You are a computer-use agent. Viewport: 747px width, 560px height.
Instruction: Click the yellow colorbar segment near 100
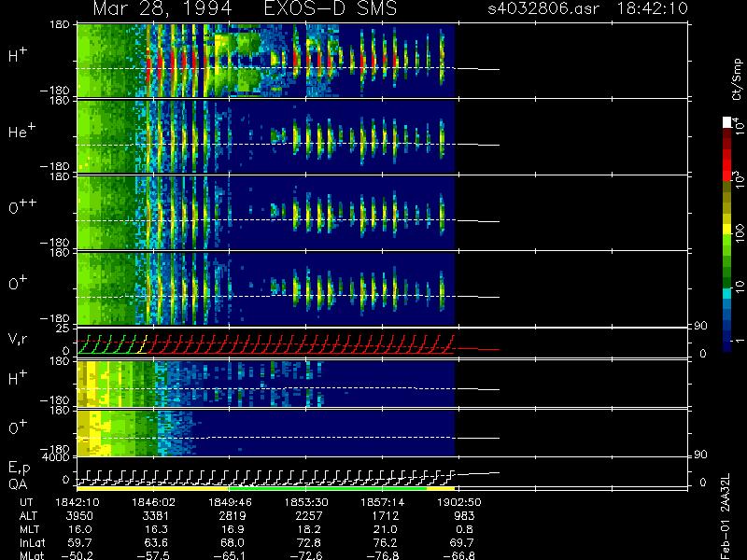727,230
